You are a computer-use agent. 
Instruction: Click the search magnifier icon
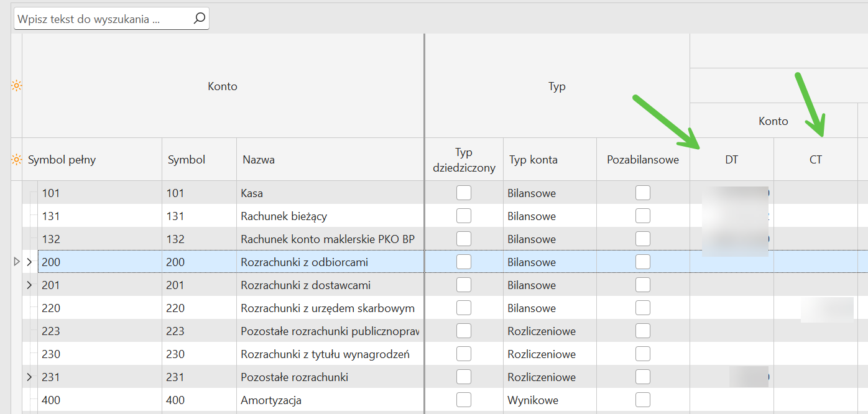pos(199,19)
